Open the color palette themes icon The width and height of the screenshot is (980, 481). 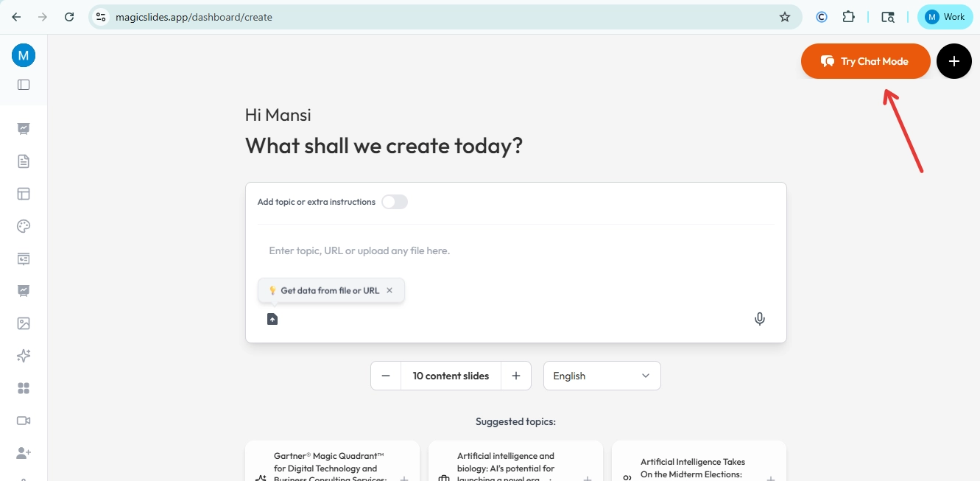click(24, 226)
